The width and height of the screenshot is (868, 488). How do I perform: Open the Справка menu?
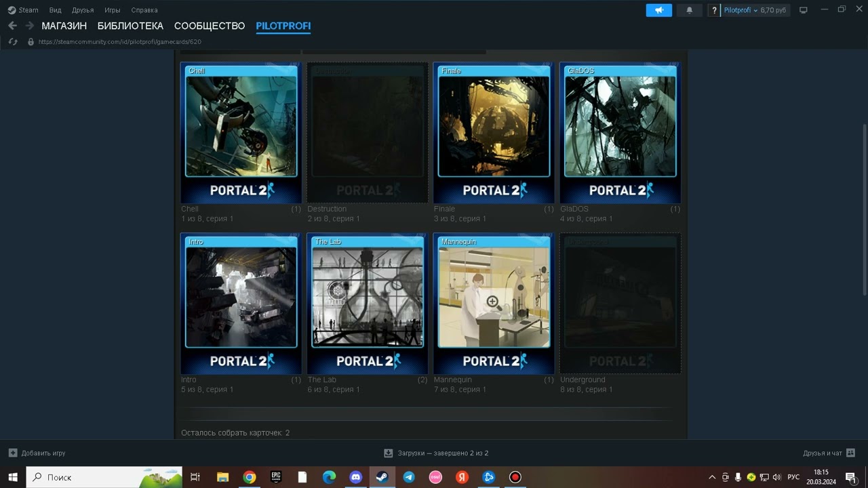click(x=144, y=10)
